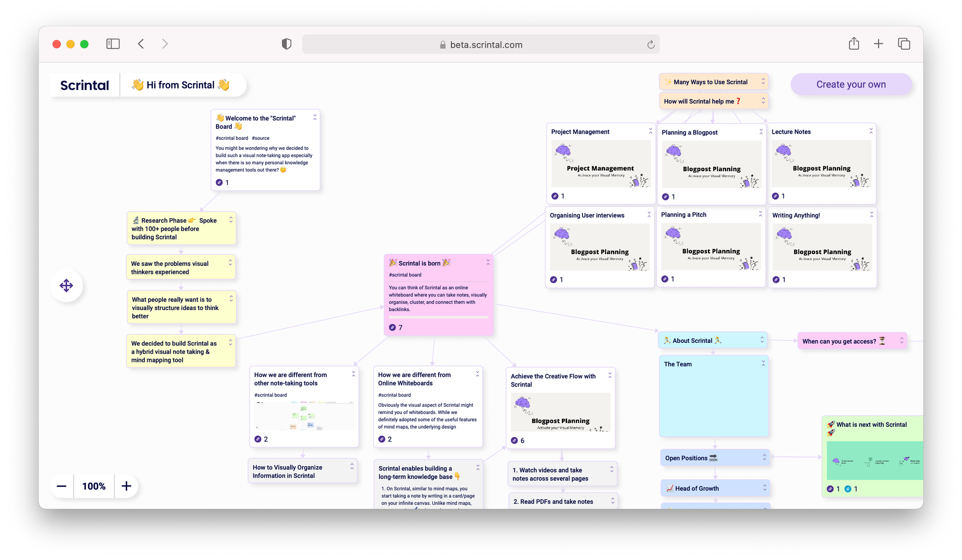Click the Create your own button
The height and width of the screenshot is (560, 962).
(851, 85)
